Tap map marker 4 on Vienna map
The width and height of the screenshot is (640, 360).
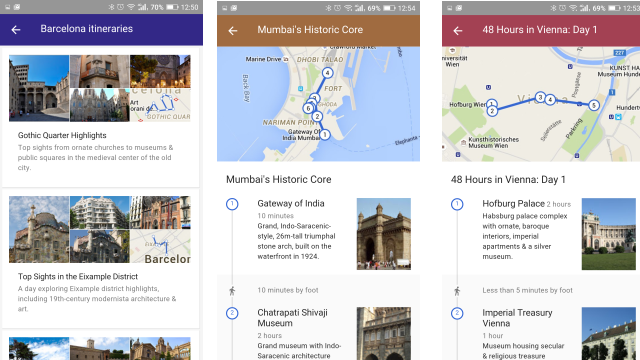point(550,99)
